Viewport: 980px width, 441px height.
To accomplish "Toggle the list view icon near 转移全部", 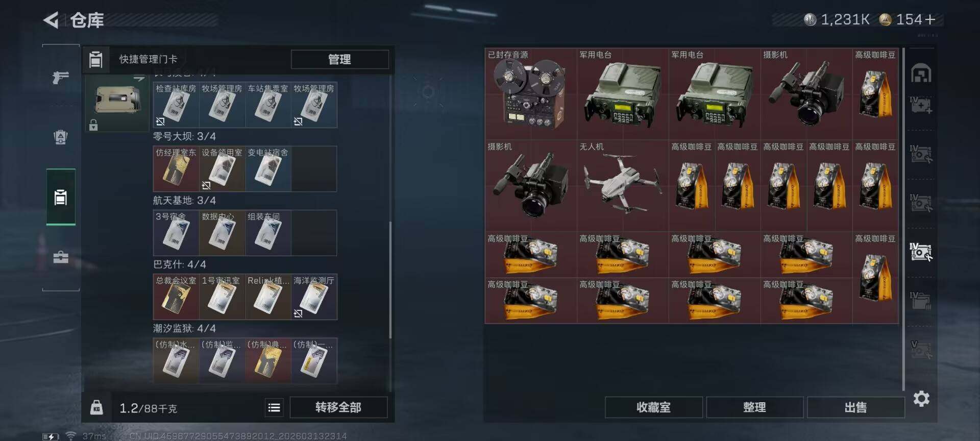I will click(x=274, y=407).
